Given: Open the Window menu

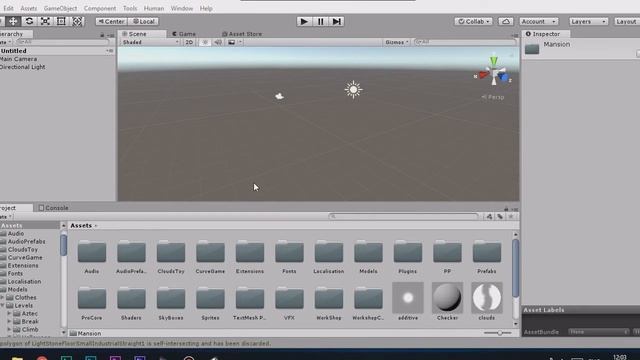Looking at the screenshot, I should coord(182,8).
